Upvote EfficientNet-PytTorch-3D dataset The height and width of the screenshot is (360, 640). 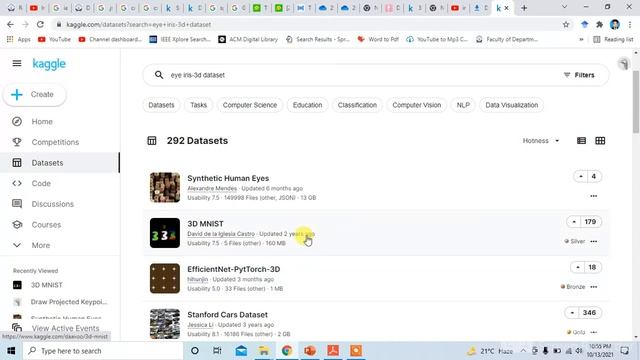click(578, 267)
